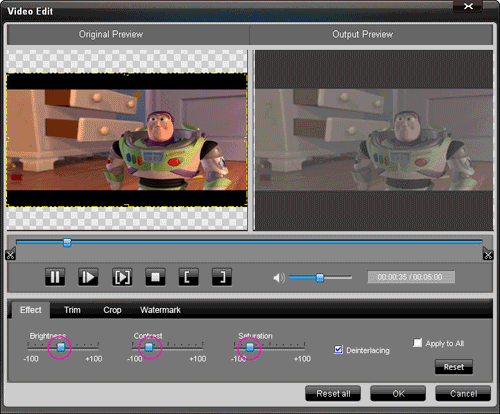Open the Crop tab
The height and width of the screenshot is (414, 500).
pos(112,310)
